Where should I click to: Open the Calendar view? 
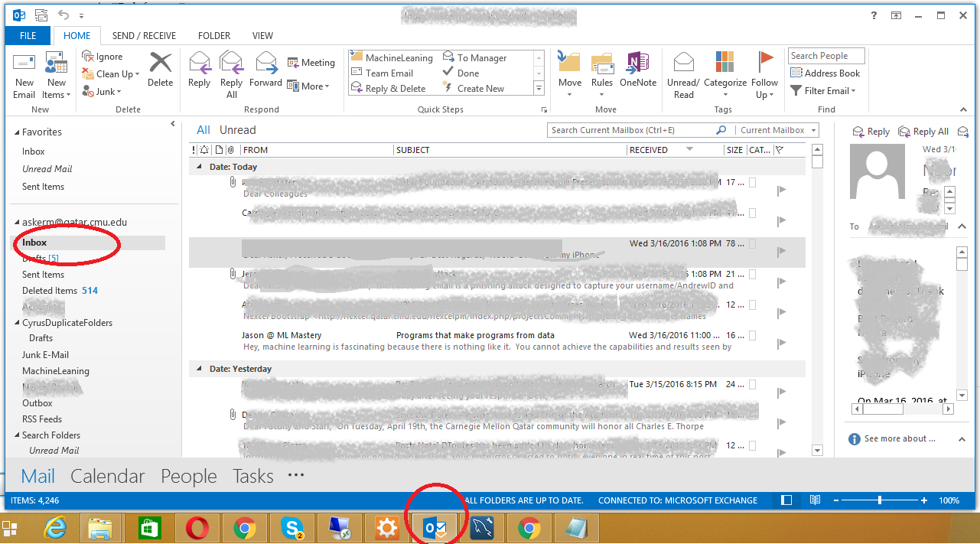107,476
